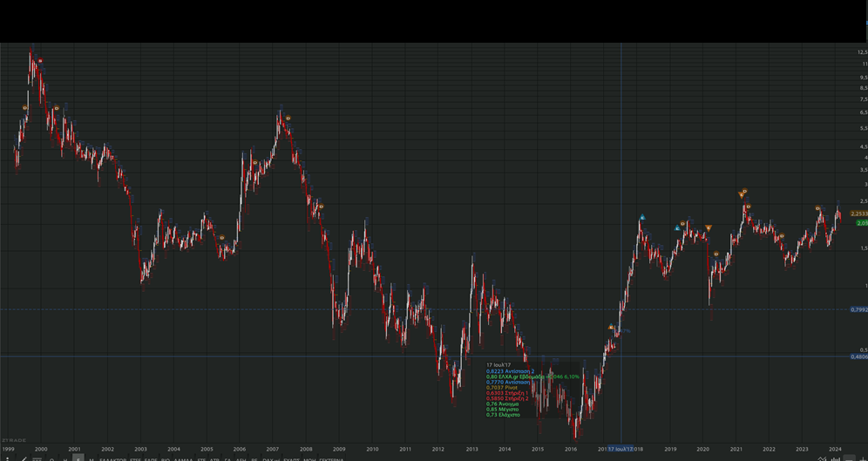Click the zoom-in plus button at bottom right
The image size is (868, 461).
click(861, 458)
